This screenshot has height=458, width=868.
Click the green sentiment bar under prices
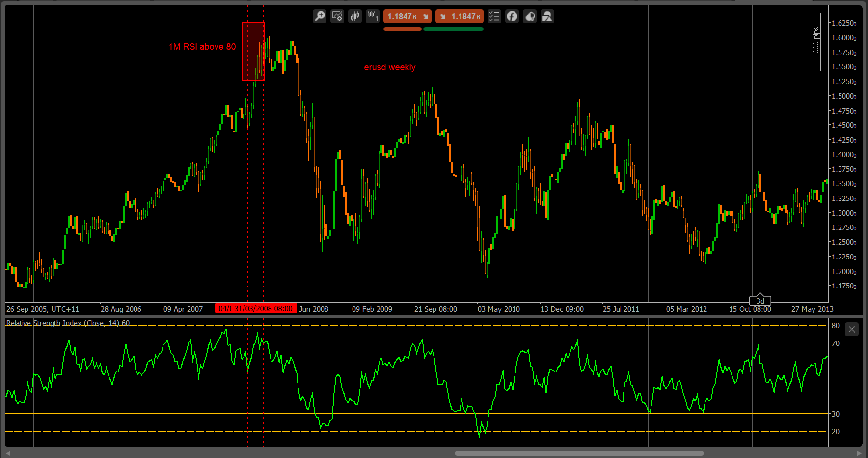point(453,29)
